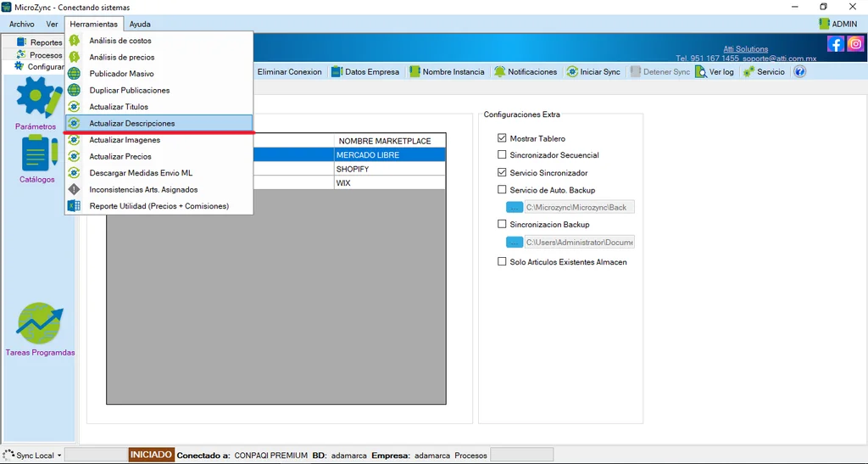Open the Parámetros gear icon
Screen dimensions: 868x464
(x=38, y=98)
